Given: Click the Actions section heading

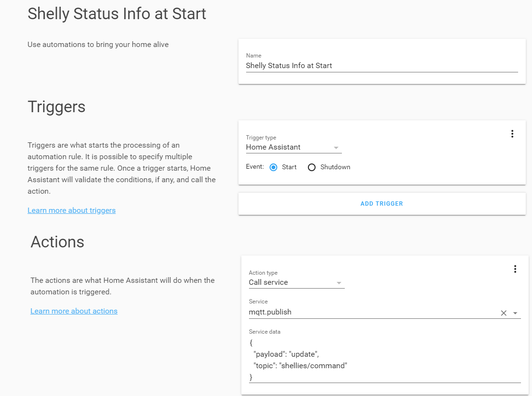Looking at the screenshot, I should [57, 242].
